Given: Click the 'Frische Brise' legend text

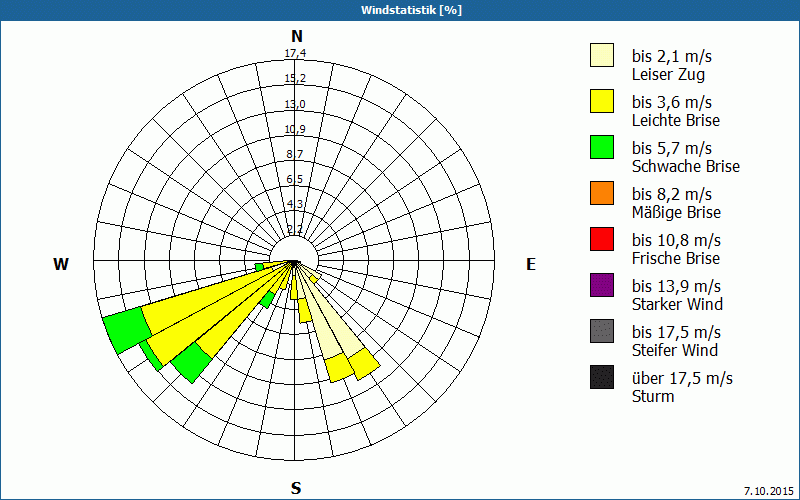Looking at the screenshot, I should pos(676,258).
